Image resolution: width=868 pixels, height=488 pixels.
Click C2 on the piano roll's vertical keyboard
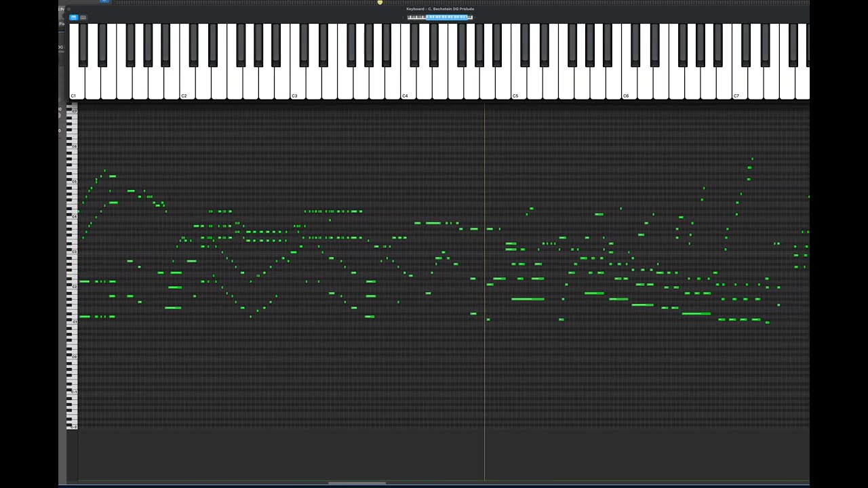coord(73,287)
